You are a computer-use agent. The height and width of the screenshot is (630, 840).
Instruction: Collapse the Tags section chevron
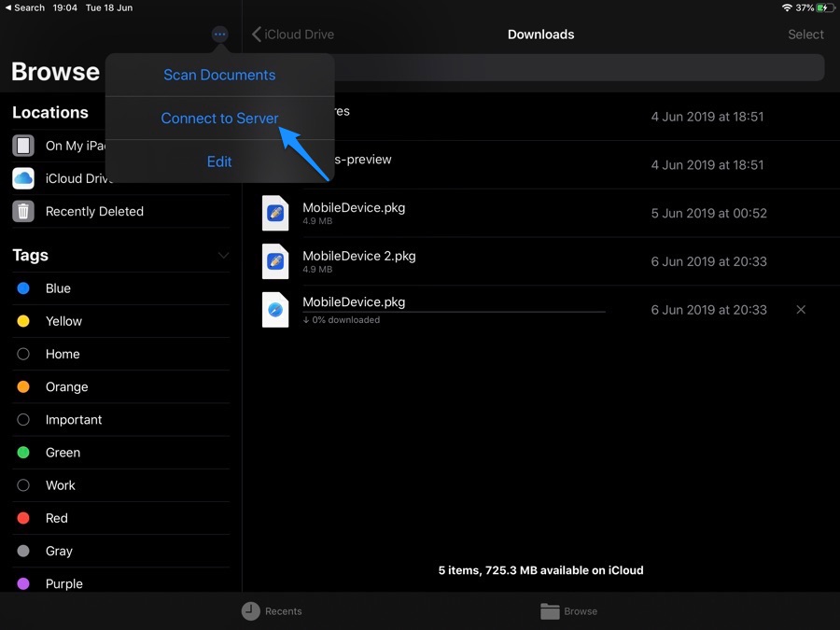tap(223, 256)
